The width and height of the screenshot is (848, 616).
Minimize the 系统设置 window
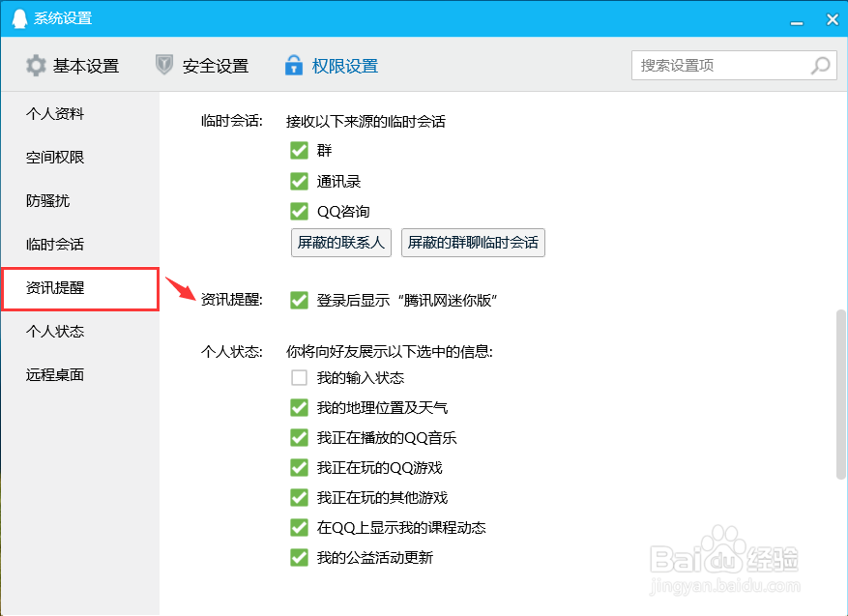(x=797, y=22)
